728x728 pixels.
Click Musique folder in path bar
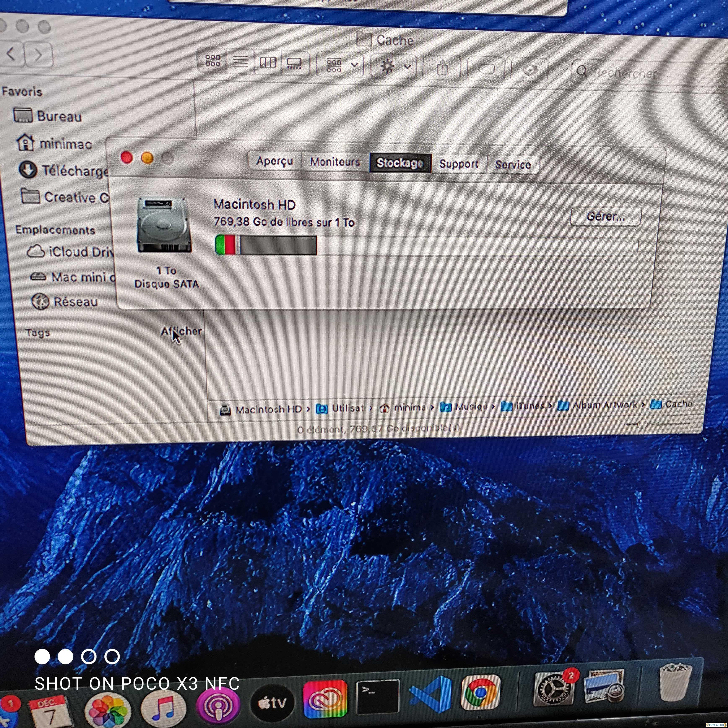tap(464, 407)
